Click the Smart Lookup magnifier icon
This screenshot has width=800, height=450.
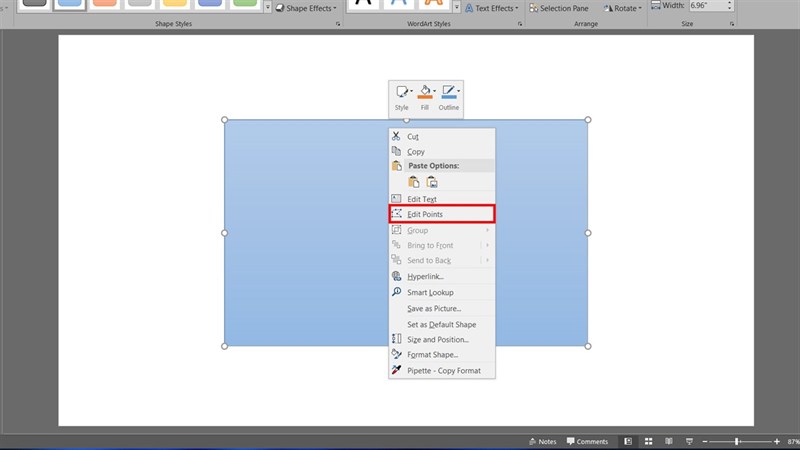397,292
